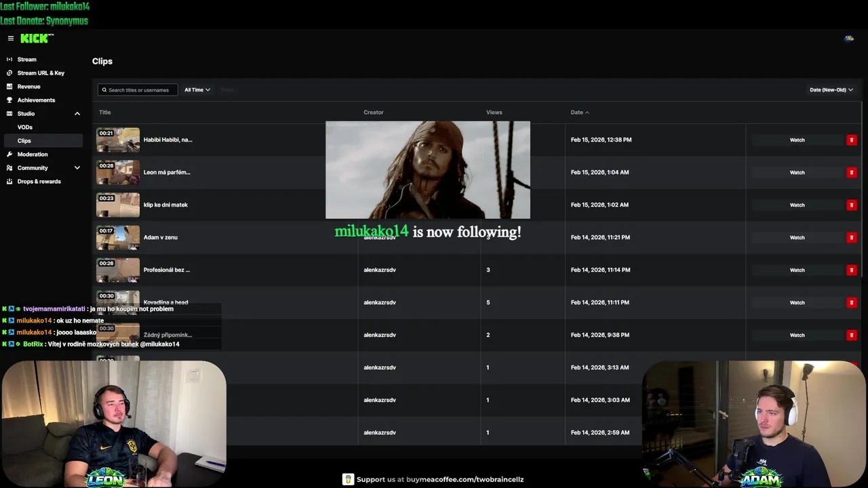
Task: Open the klip ke dni matek thumbnail
Action: [x=118, y=205]
